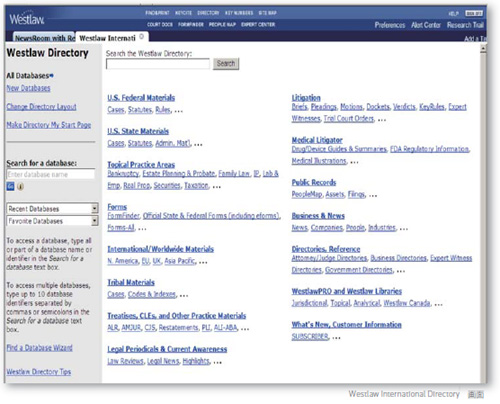Image resolution: width=500 pixels, height=404 pixels.
Task: Click the Go icon under database name field
Action: coord(10,186)
